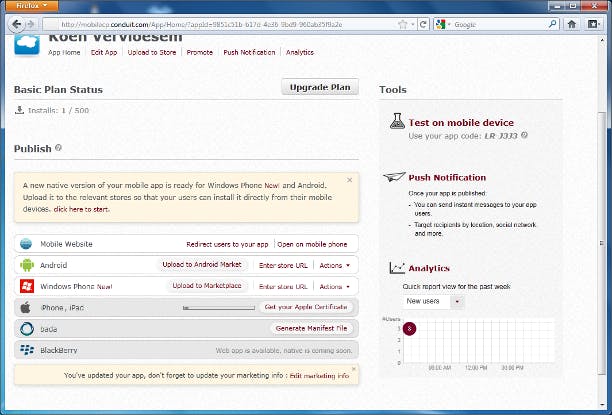Open the bookmarks toolbar button
Screen dimensions: 612x415
point(593,24)
